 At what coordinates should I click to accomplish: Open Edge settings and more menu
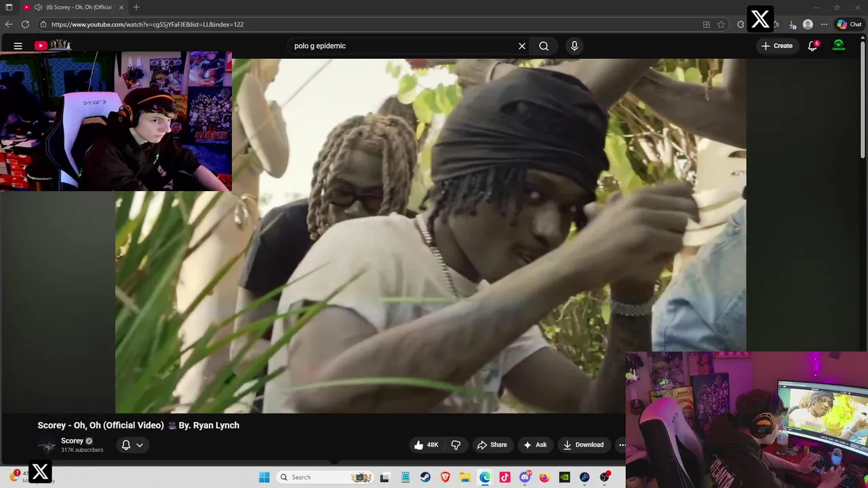click(x=824, y=24)
